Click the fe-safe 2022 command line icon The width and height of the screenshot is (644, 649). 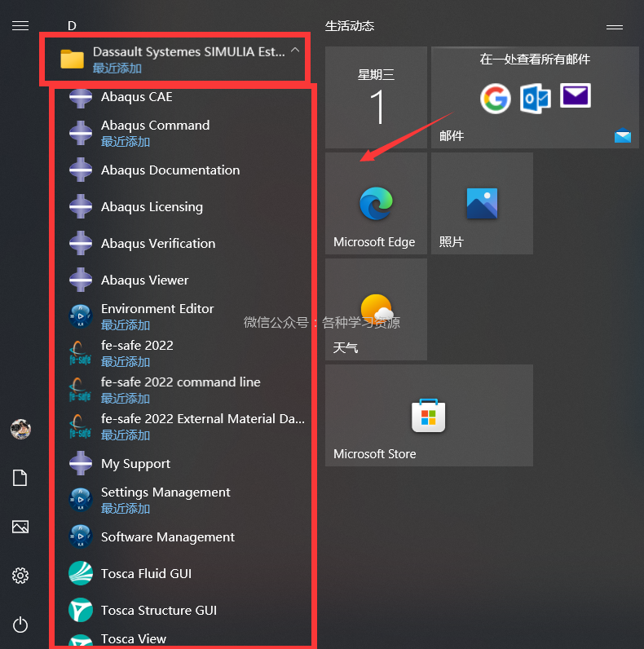click(x=80, y=390)
